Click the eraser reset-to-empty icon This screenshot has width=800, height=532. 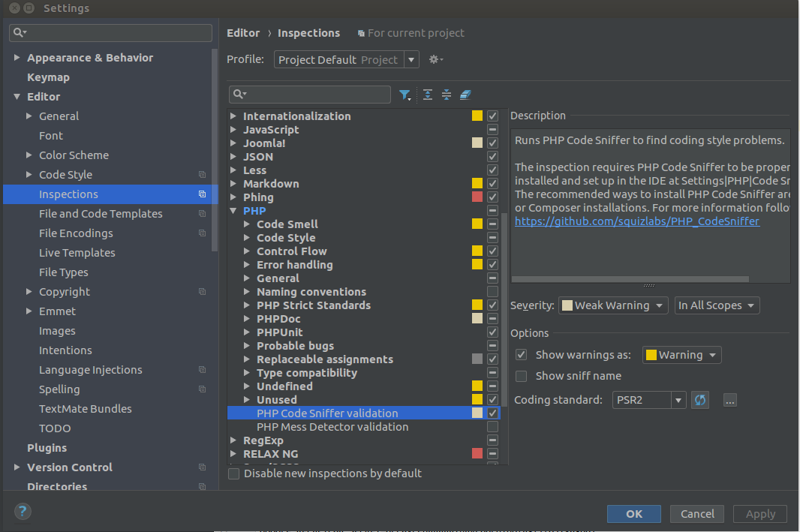(x=465, y=95)
